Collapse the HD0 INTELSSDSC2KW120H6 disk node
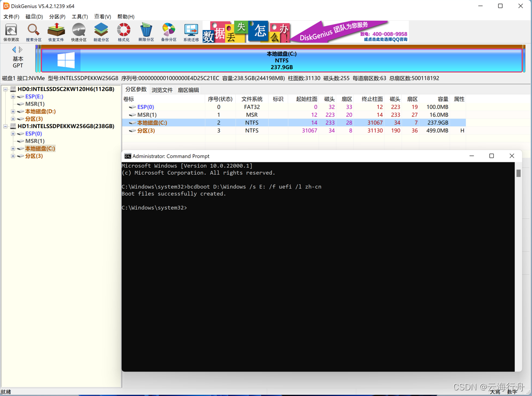This screenshot has height=396, width=532. 6,89
